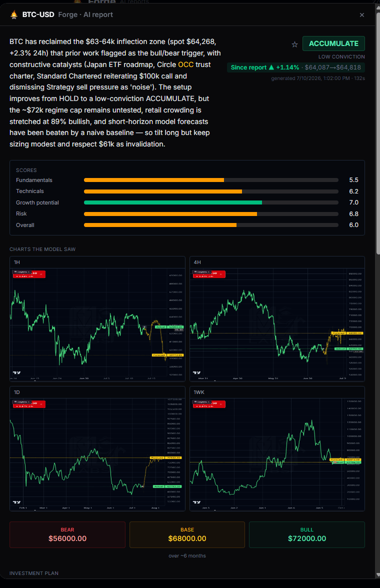The height and width of the screenshot is (588, 380).
Task: Click the green Actual label in 1H chart
Action: [x=160, y=327]
